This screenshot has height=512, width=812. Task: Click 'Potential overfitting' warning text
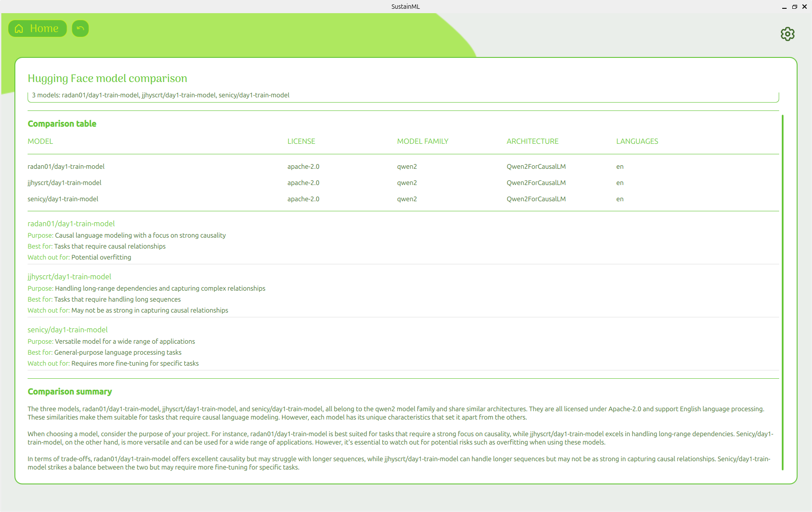tap(101, 257)
